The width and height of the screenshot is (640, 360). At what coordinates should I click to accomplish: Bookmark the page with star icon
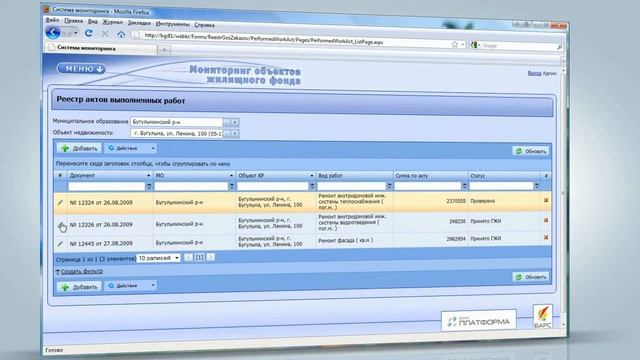[455, 44]
